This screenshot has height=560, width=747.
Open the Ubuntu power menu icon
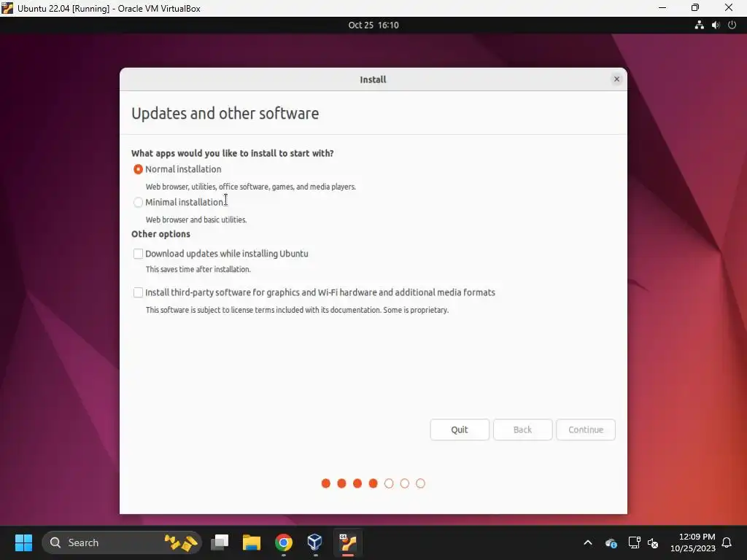pos(732,26)
